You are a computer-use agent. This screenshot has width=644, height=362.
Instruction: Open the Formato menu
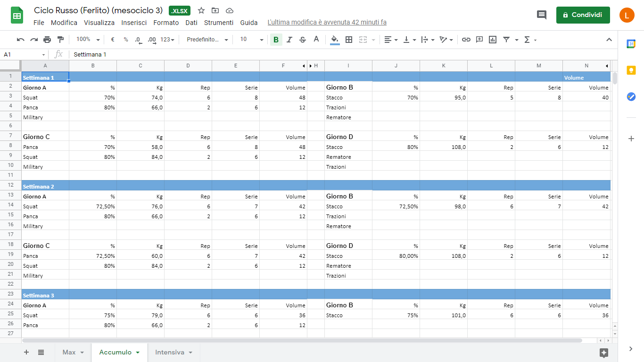tap(166, 23)
